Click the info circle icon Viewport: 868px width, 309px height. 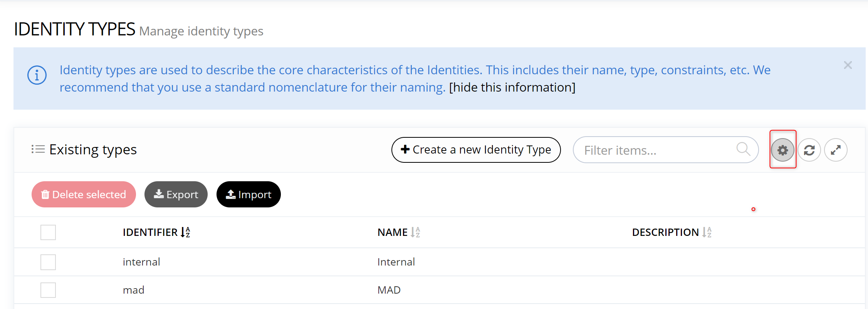[x=37, y=75]
